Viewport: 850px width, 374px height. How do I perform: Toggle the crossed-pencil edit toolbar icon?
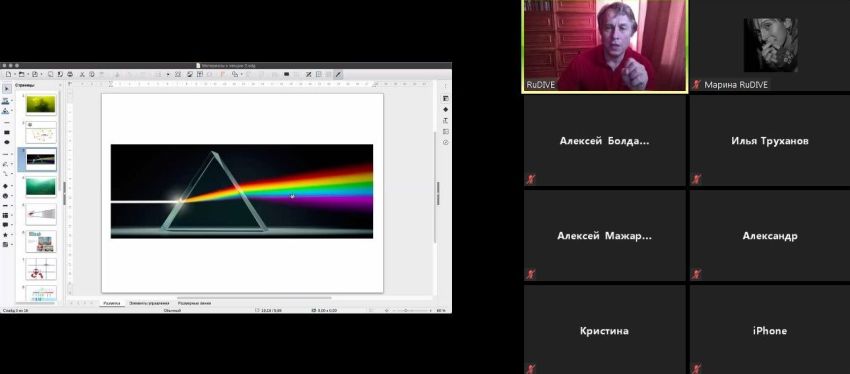tap(308, 74)
